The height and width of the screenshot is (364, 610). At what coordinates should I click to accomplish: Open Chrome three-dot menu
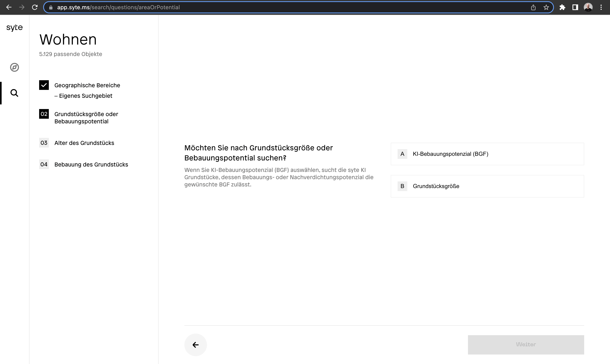(x=601, y=7)
